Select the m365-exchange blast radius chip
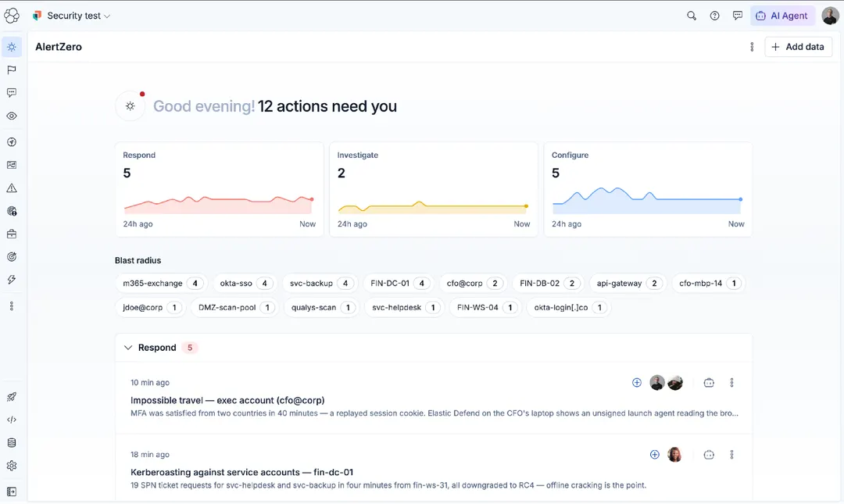This screenshot has height=504, width=844. tap(161, 283)
